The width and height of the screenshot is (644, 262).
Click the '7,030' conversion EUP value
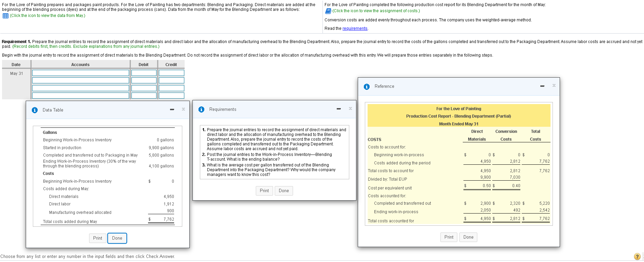515,177
